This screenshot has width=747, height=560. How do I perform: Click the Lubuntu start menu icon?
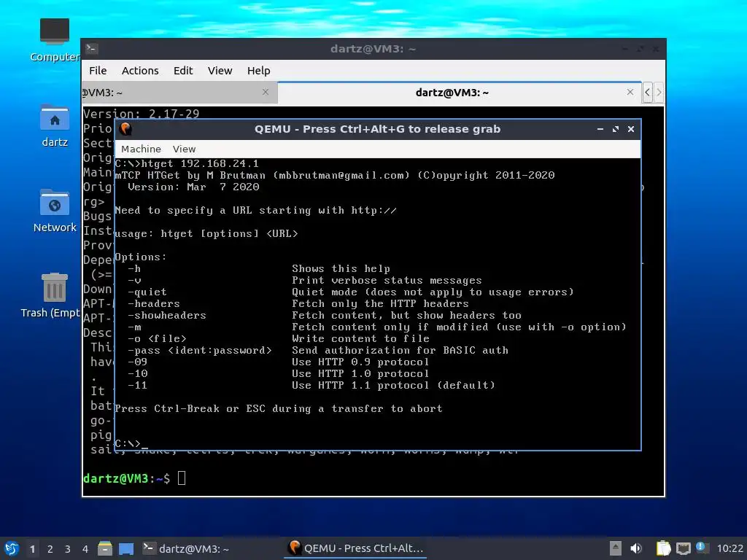click(12, 548)
